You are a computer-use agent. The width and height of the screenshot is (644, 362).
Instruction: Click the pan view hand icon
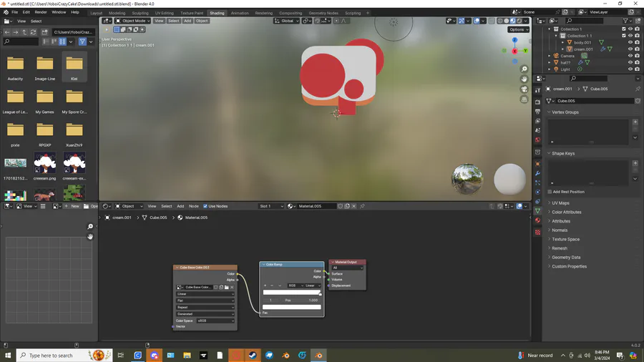pyautogui.click(x=525, y=79)
